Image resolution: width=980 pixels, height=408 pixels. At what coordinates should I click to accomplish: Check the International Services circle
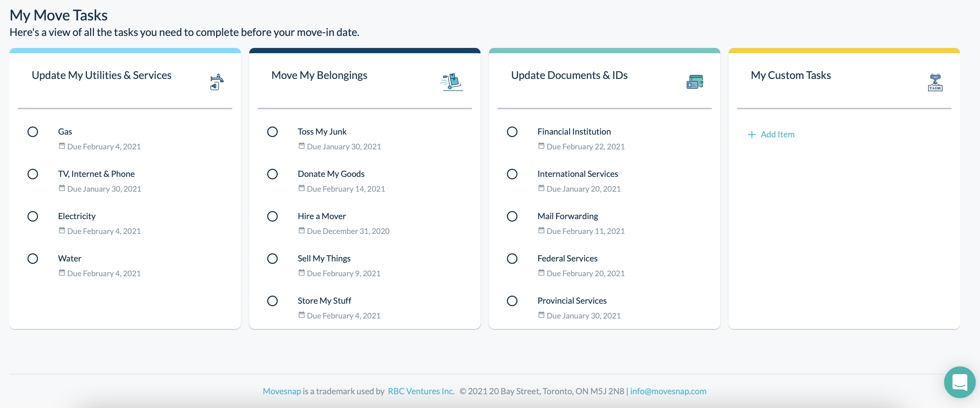pyautogui.click(x=512, y=174)
